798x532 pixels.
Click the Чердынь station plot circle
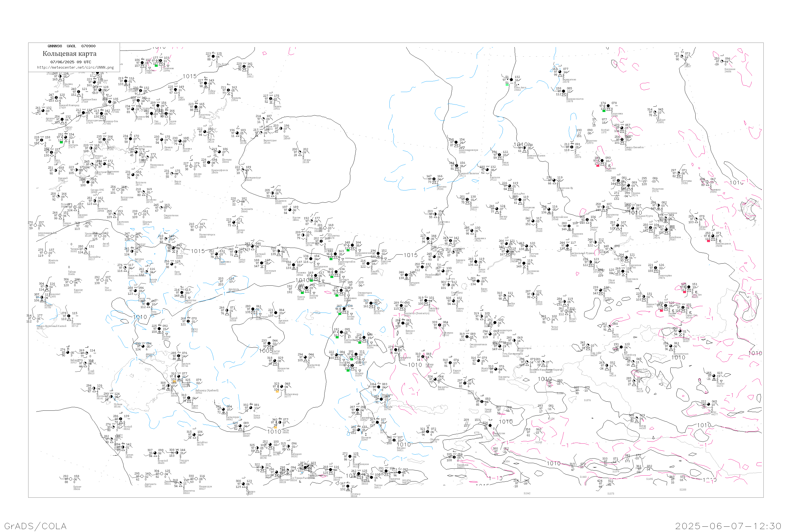[x=228, y=90]
